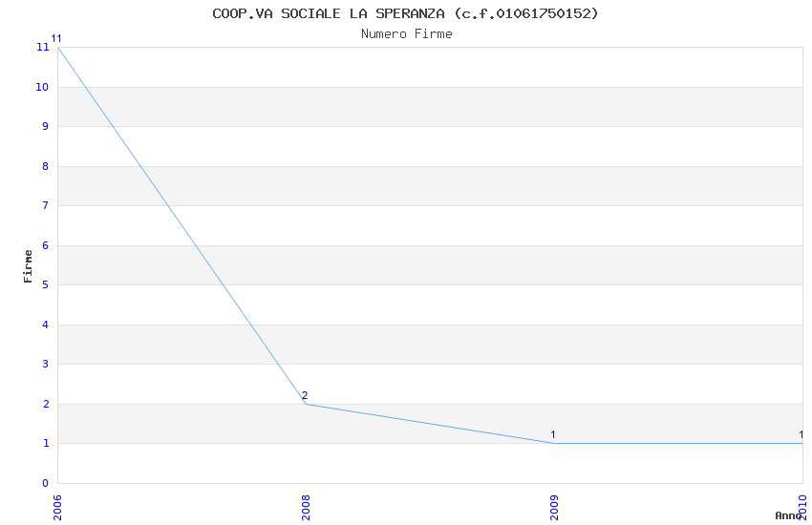Screen dimensions: 812x525
Task: Select the y-axis tick label 5
Action: tap(45, 285)
